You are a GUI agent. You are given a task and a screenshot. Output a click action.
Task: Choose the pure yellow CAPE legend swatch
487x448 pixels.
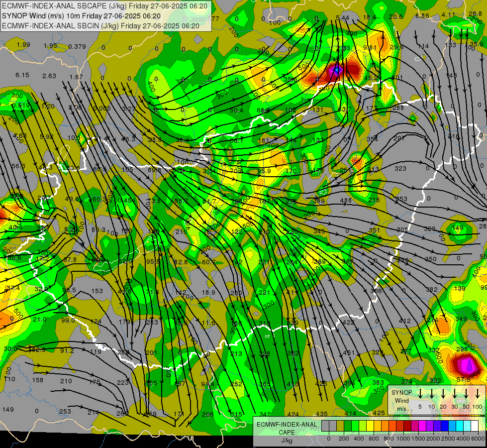point(370,426)
